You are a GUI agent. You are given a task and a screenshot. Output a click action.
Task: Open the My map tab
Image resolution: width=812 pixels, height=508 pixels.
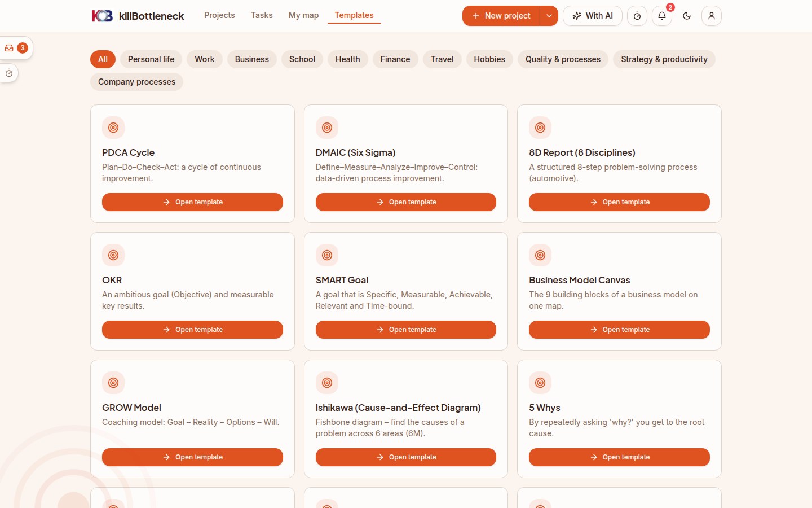pos(303,15)
